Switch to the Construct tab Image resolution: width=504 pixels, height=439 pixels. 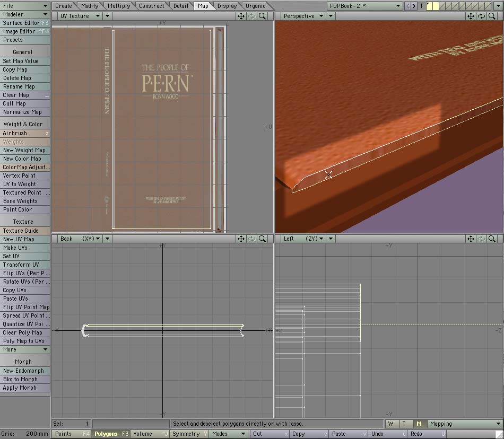[151, 6]
